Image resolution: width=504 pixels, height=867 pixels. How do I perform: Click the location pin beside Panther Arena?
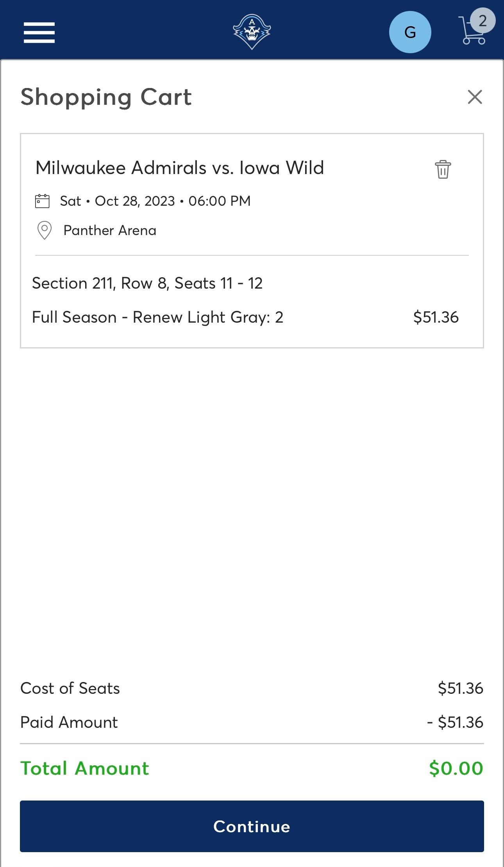44,230
